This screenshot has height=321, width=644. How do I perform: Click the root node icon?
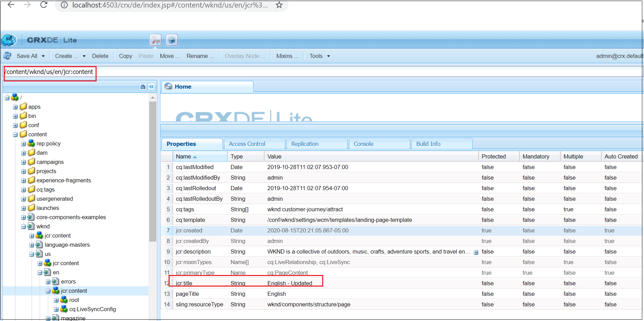pyautogui.click(x=64, y=300)
